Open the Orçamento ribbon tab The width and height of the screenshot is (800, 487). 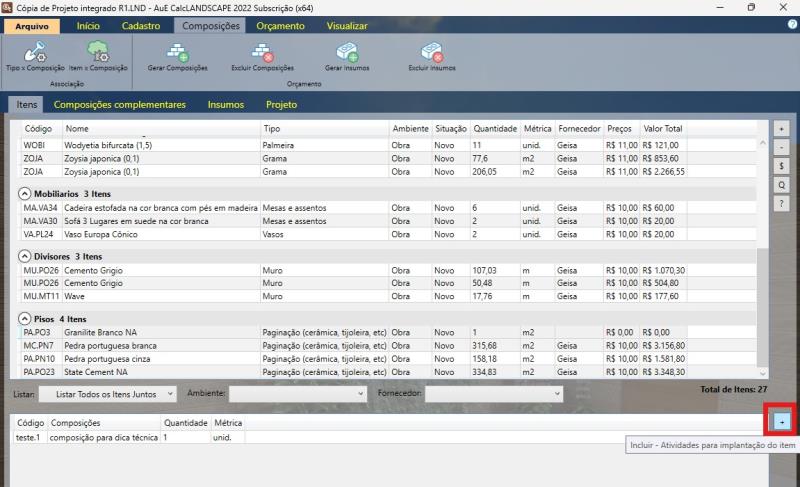(280, 26)
